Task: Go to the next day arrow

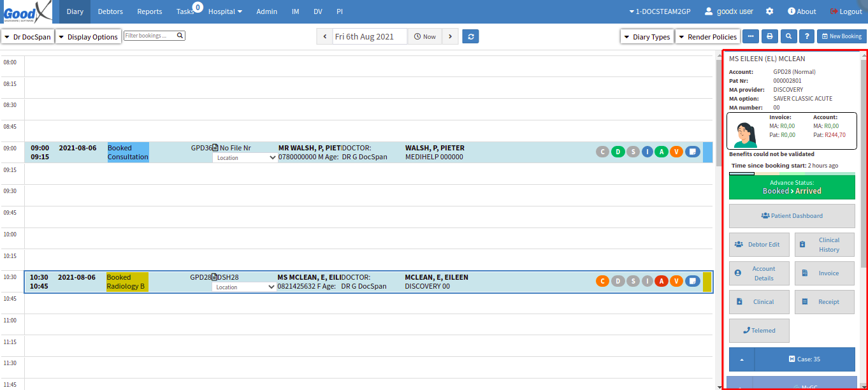Action: click(x=451, y=37)
